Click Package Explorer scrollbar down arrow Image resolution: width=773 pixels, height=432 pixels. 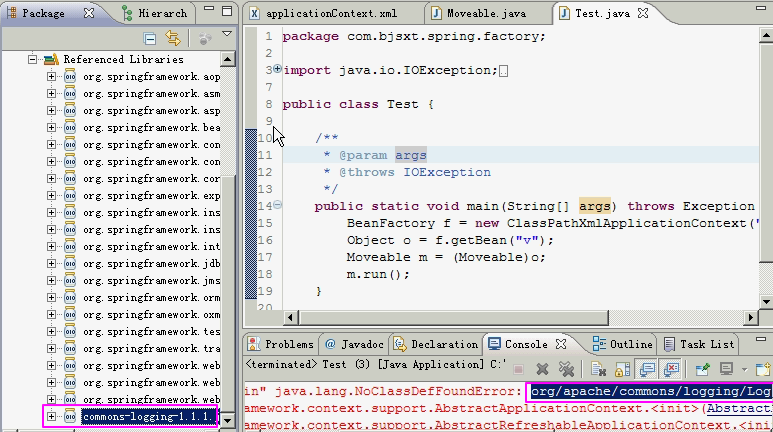(228, 422)
